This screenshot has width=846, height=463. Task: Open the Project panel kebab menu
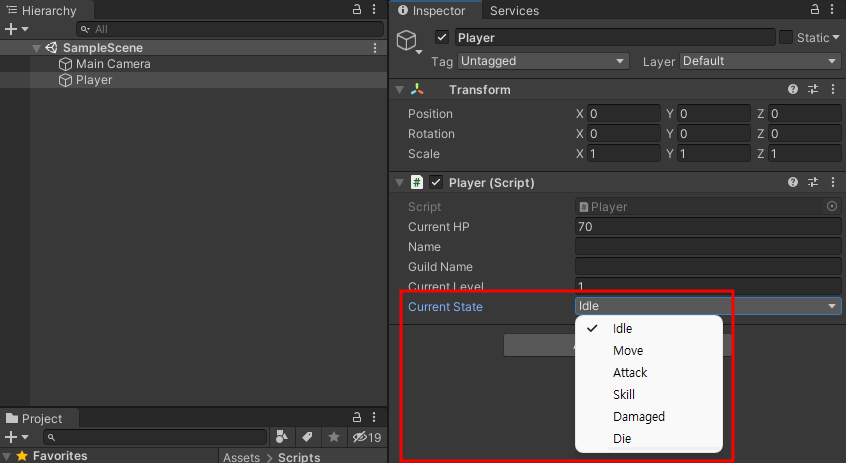(374, 417)
